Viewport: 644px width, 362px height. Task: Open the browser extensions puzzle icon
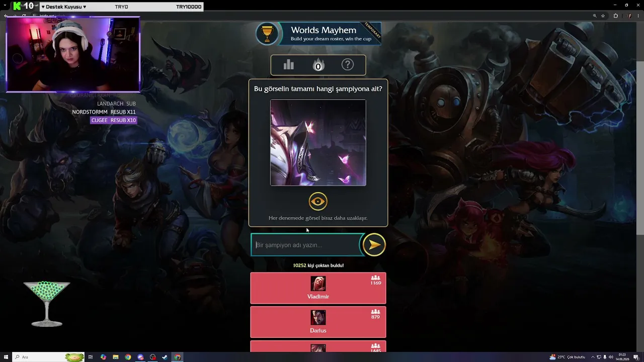615,16
